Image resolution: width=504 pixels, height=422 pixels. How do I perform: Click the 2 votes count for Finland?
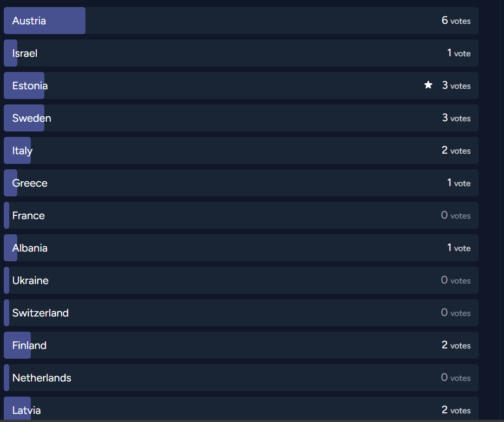click(x=456, y=346)
